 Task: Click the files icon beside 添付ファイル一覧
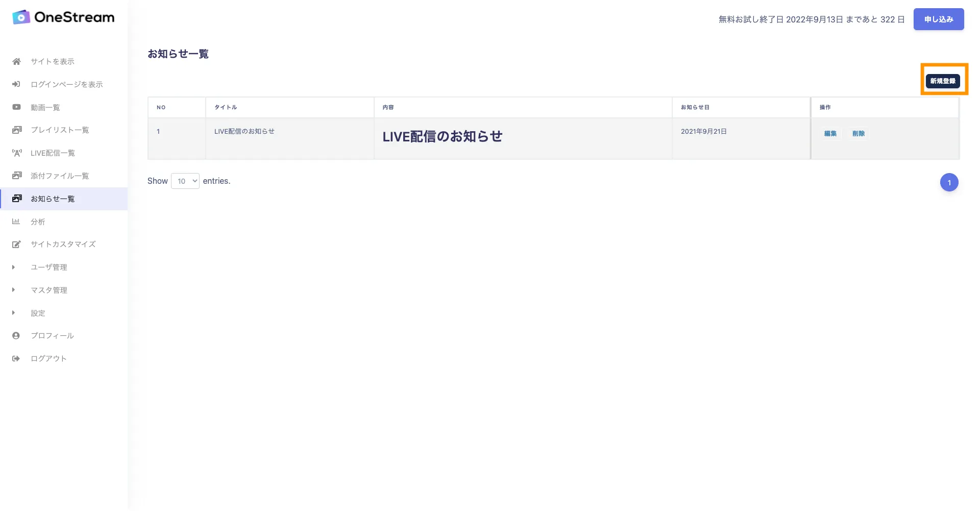pos(17,176)
